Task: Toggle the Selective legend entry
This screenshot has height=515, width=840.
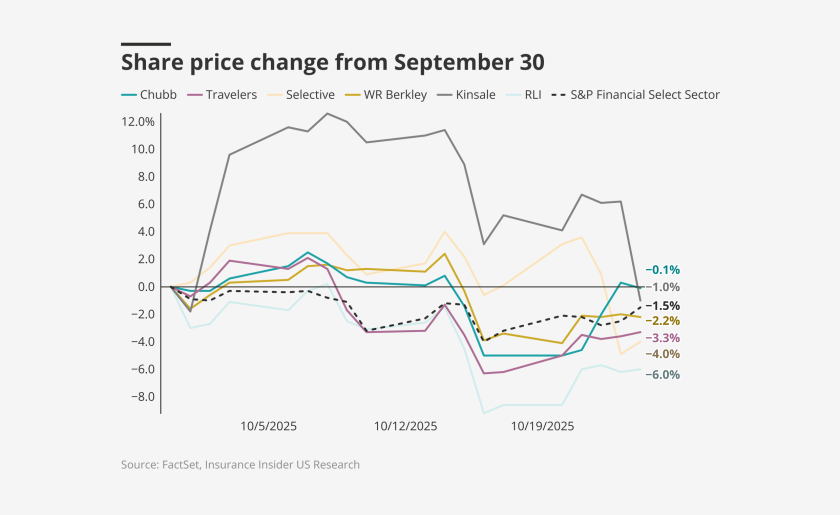Action: coord(310,95)
